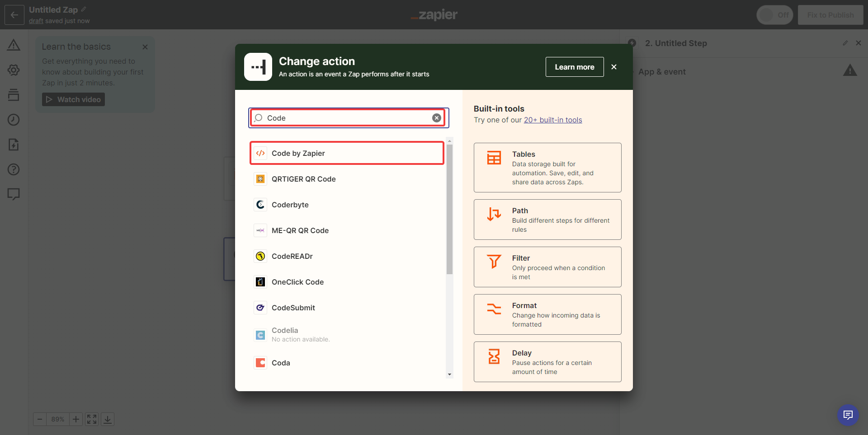Open Zap history clock icon
868x435 pixels.
[x=14, y=120]
